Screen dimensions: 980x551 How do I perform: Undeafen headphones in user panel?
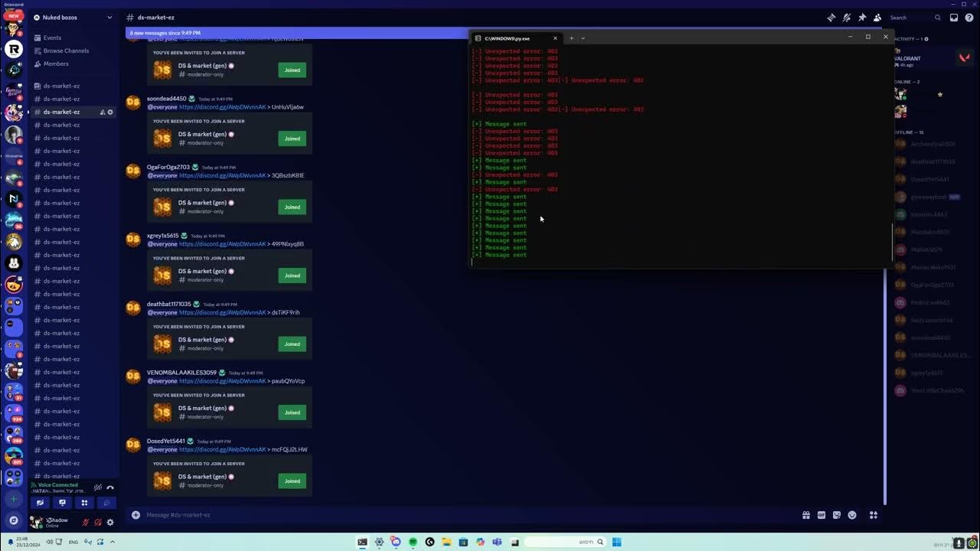click(98, 522)
